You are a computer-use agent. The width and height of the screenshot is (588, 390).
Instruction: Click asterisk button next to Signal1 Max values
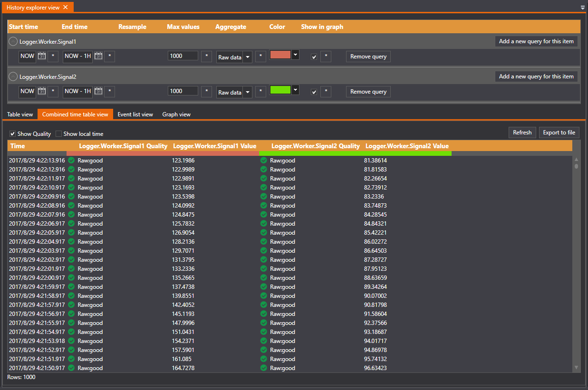click(206, 57)
